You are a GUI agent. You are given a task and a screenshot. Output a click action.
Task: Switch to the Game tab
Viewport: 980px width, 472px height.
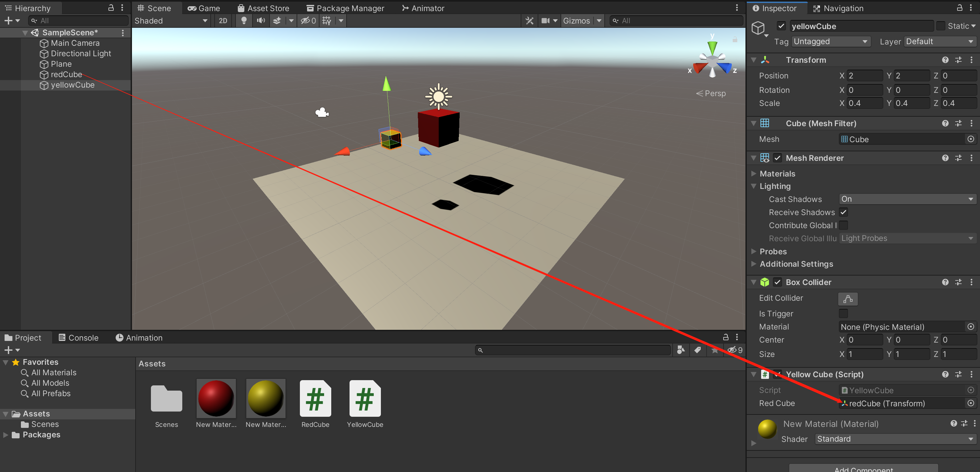[204, 8]
